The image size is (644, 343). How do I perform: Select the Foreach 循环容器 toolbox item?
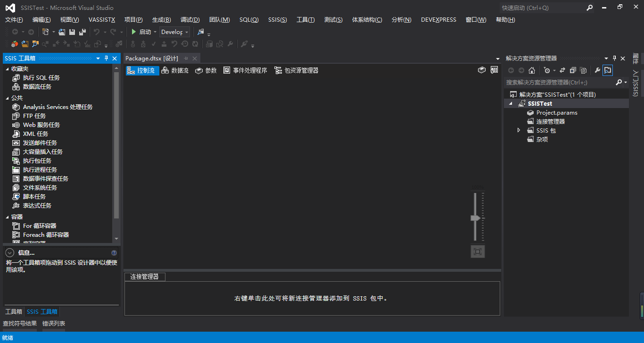[x=41, y=235]
